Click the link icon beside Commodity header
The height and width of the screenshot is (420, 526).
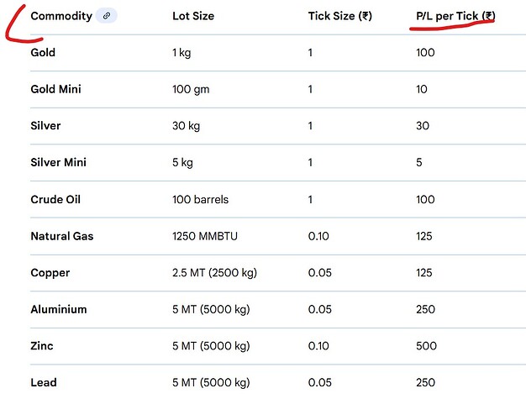pos(106,16)
